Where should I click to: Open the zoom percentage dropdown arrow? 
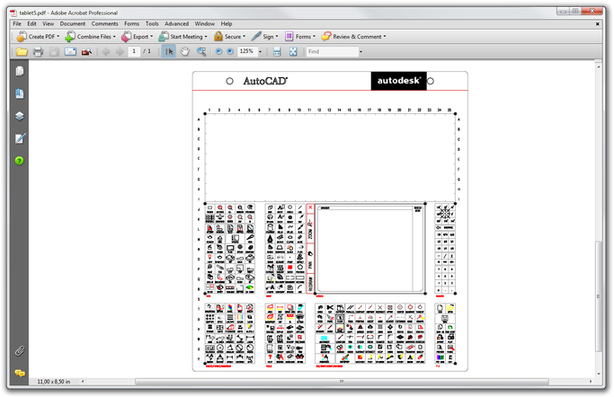pyautogui.click(x=260, y=52)
